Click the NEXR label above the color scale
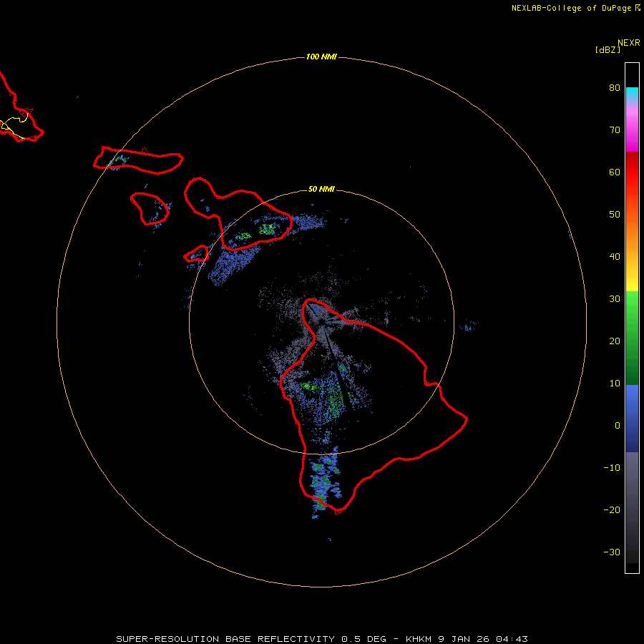Image resolution: width=644 pixels, height=644 pixels. [628, 43]
